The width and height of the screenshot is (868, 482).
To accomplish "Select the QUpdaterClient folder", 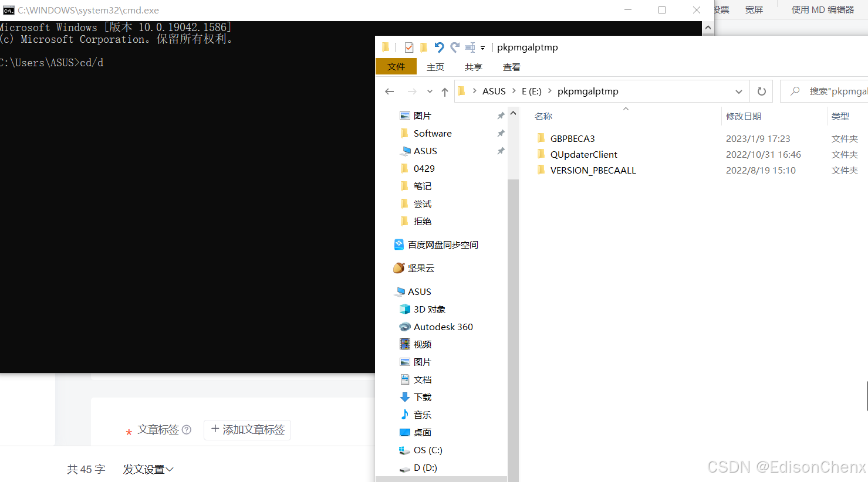I will 583,154.
